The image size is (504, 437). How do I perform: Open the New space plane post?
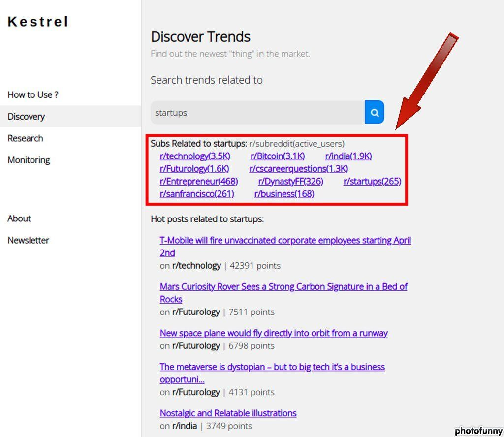274,333
